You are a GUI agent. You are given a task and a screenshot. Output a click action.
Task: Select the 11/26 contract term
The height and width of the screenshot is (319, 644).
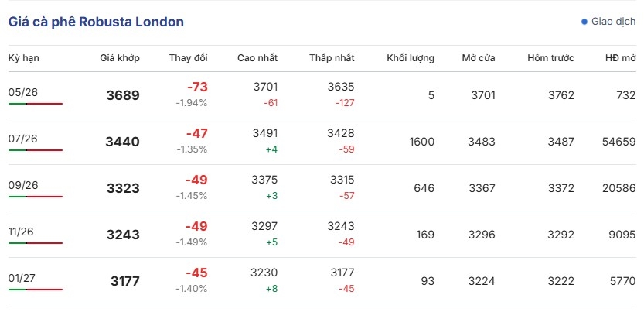(x=21, y=232)
